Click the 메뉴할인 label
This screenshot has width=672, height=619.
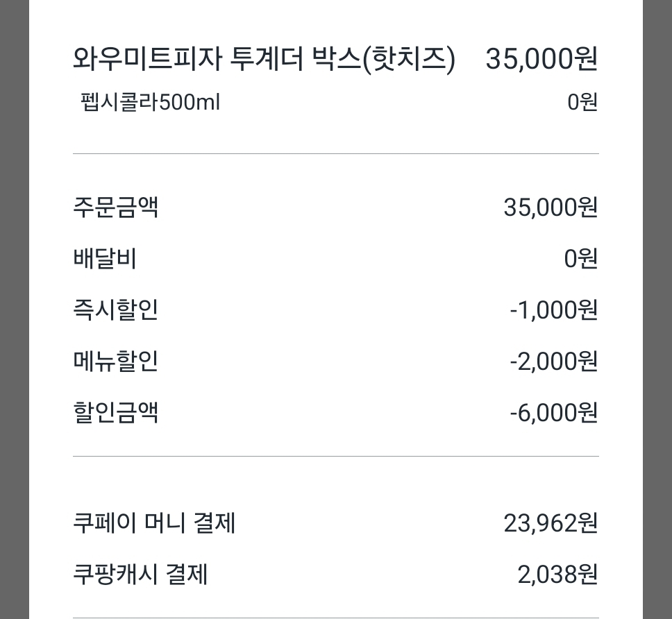point(116,361)
